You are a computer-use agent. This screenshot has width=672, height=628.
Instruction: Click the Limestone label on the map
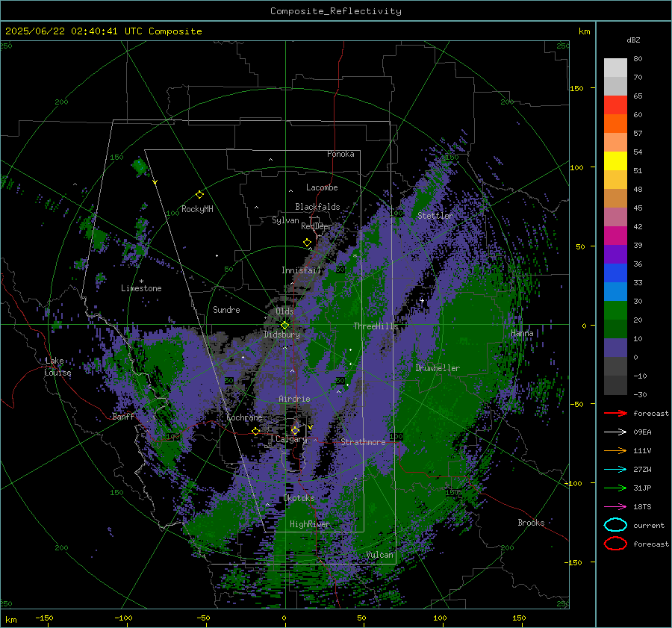pos(141,288)
